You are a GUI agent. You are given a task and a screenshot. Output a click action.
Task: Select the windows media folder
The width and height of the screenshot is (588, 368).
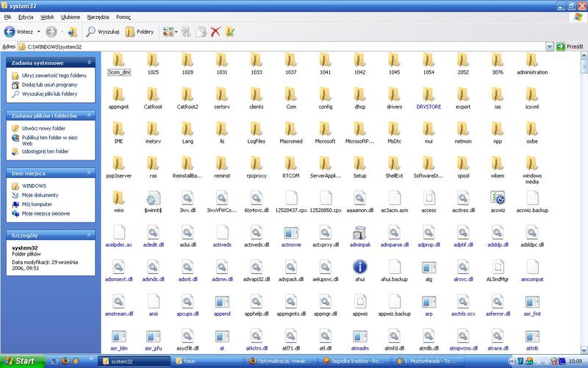tap(531, 171)
